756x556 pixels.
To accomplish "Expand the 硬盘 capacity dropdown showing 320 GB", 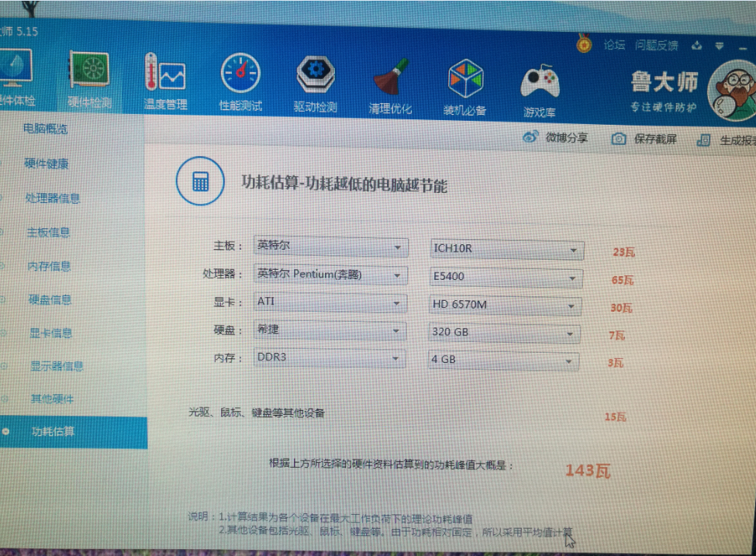I will pos(504,332).
